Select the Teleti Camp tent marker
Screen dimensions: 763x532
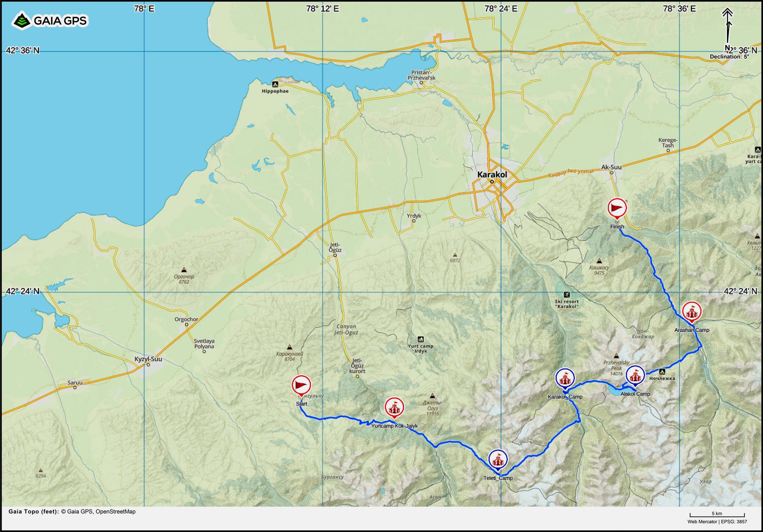point(498,460)
